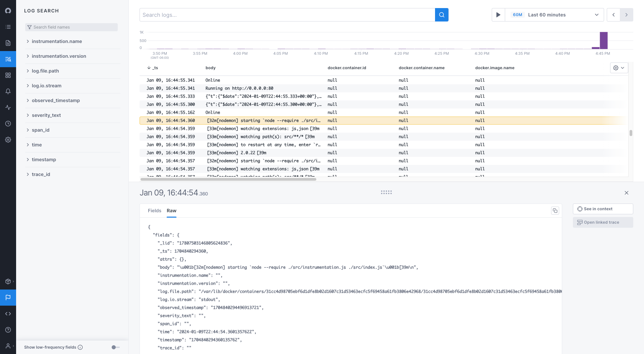The height and width of the screenshot is (354, 644).
Task: Select the active Log Search sidebar icon
Action: (8, 59)
